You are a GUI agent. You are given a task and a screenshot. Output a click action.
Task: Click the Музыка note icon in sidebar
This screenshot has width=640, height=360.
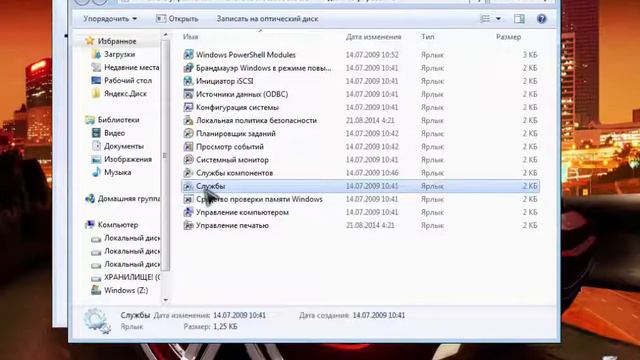click(96, 172)
